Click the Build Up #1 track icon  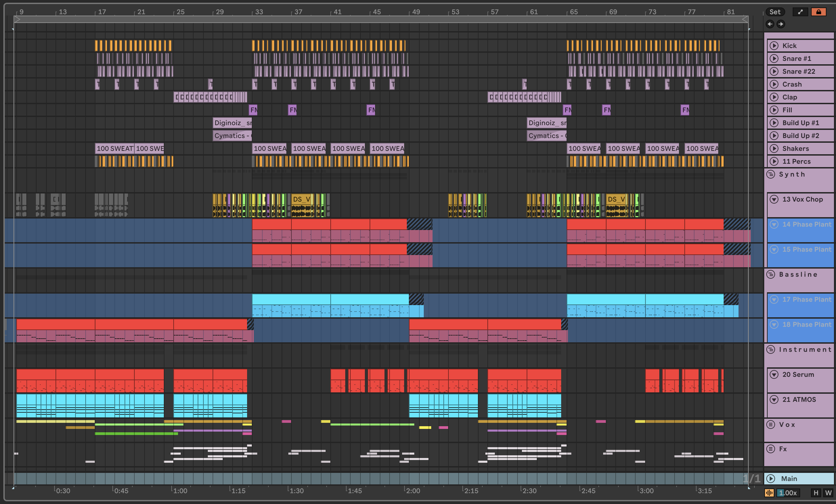pos(774,123)
